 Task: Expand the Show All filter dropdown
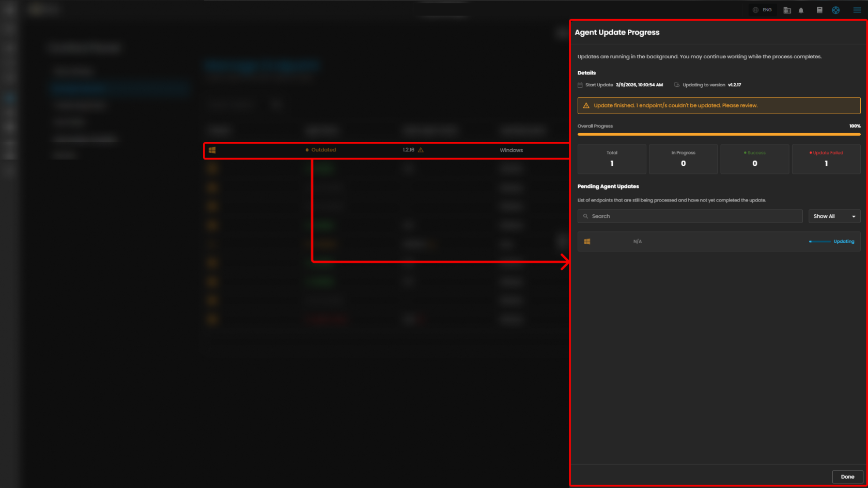(834, 216)
